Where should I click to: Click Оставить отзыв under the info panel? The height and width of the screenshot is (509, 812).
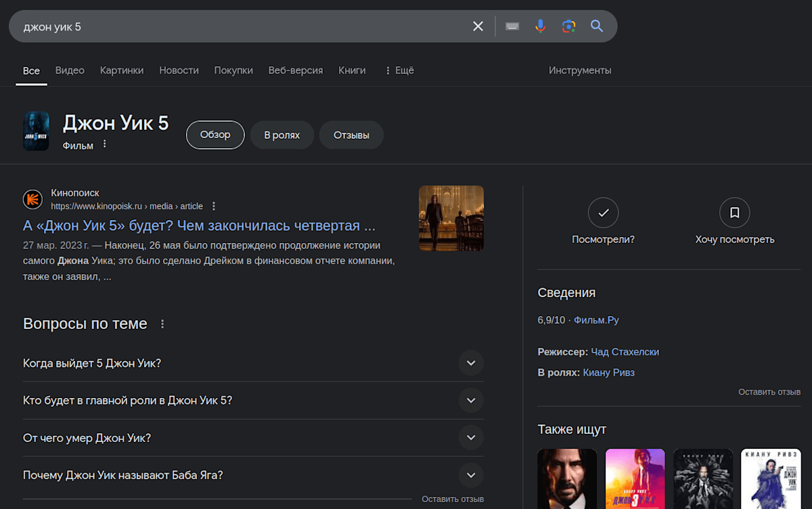click(x=769, y=392)
